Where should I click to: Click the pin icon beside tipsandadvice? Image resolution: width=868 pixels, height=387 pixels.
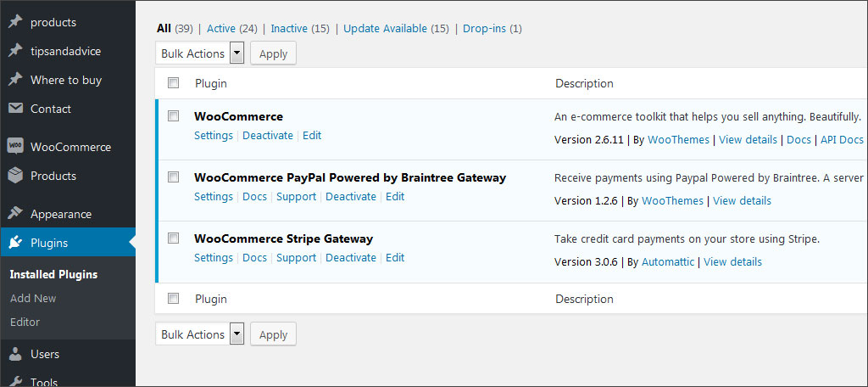click(x=14, y=51)
